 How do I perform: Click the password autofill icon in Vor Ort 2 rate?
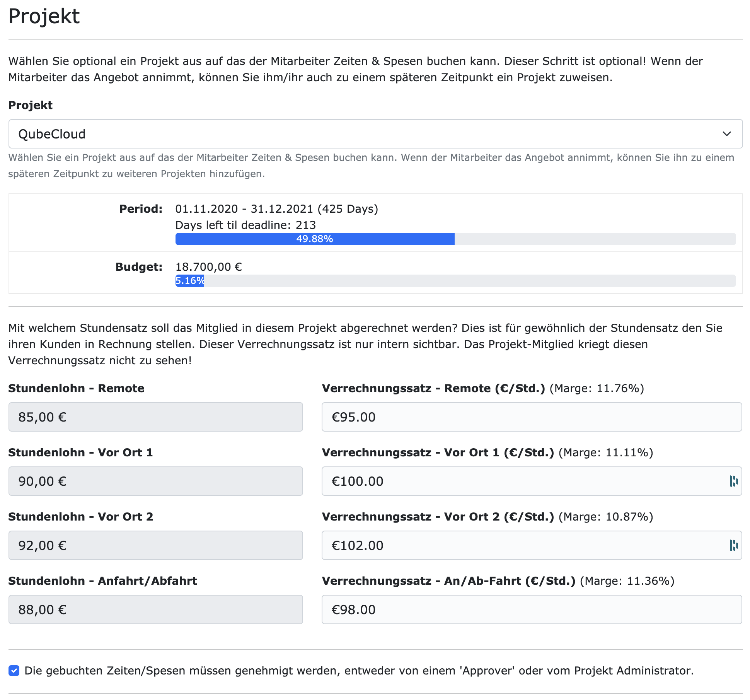point(734,545)
